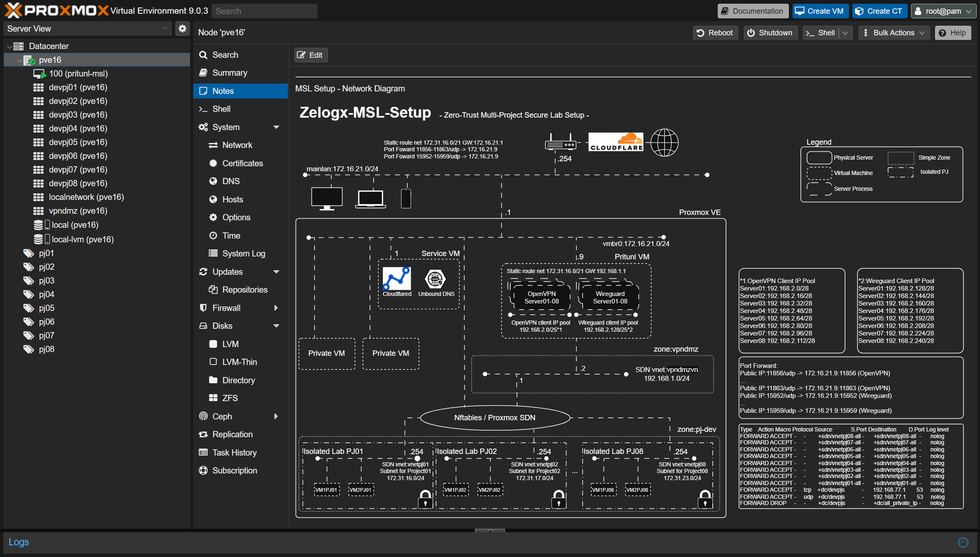
Task: Switch to the Summary tab
Action: [x=229, y=73]
